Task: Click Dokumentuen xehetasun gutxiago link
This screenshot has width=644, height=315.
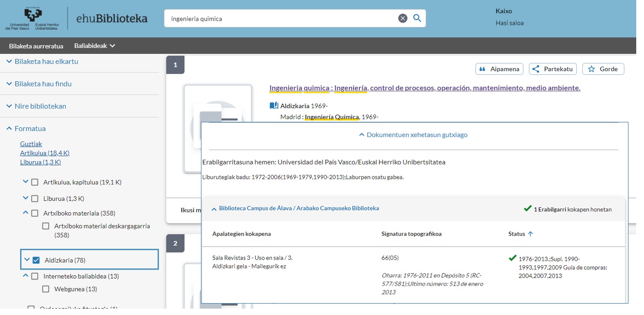Action: pos(413,135)
